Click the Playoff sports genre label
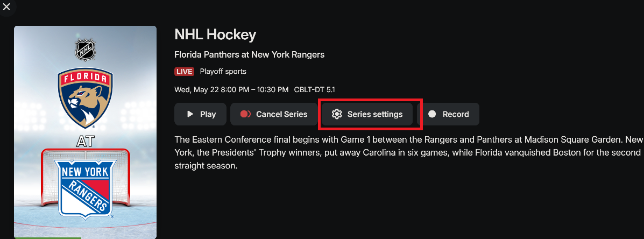 coord(223,72)
